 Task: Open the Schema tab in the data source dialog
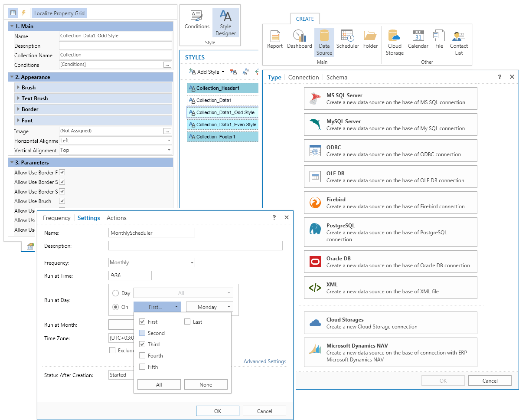[x=336, y=77]
